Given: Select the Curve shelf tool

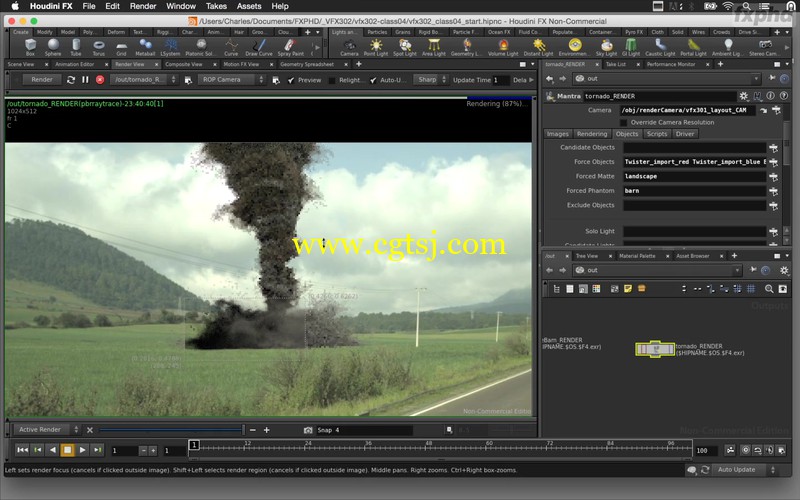Looking at the screenshot, I should coord(231,47).
